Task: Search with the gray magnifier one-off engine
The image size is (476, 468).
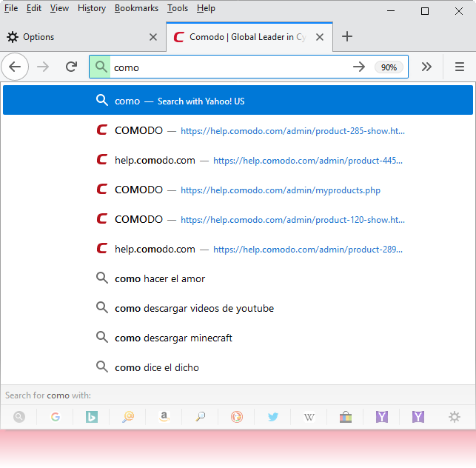Action: tap(19, 417)
